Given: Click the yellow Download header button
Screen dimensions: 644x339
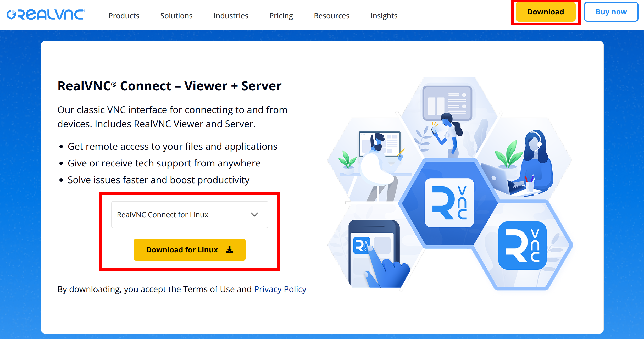Looking at the screenshot, I should coord(545,12).
